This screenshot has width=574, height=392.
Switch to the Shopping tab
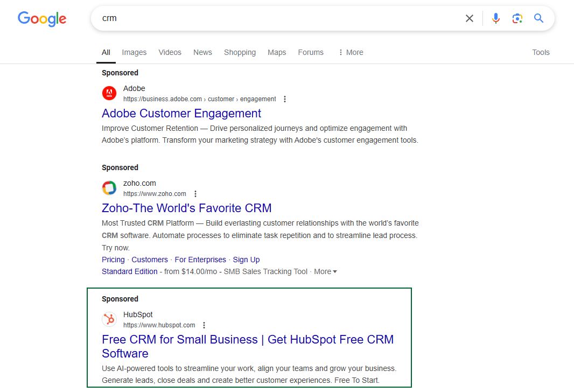pyautogui.click(x=240, y=52)
